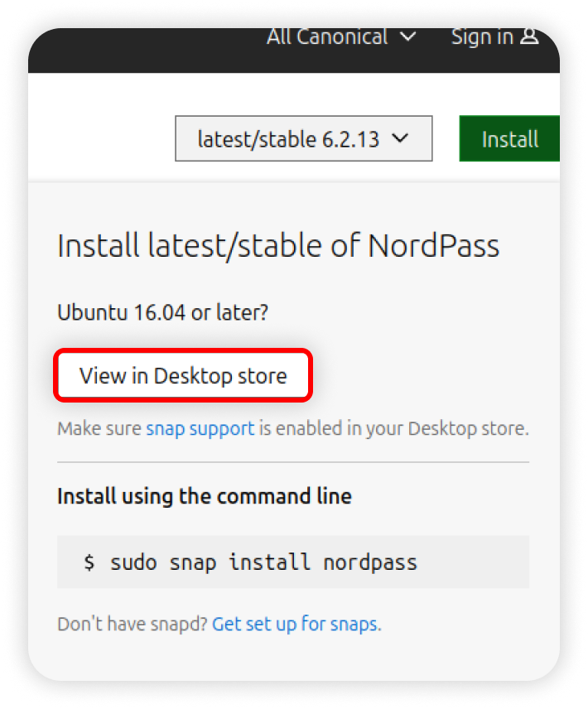The width and height of the screenshot is (588, 709).
Task: Click the word nordpass in the command
Action: [x=370, y=563]
